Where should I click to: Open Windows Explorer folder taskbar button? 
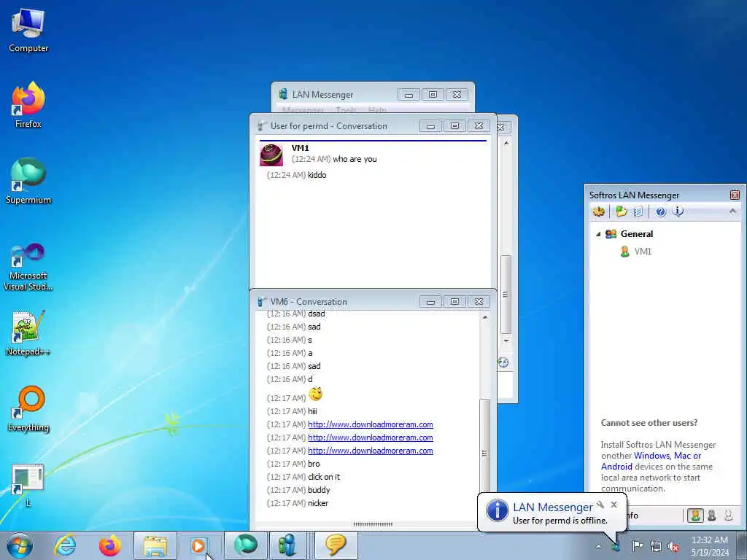point(155,545)
